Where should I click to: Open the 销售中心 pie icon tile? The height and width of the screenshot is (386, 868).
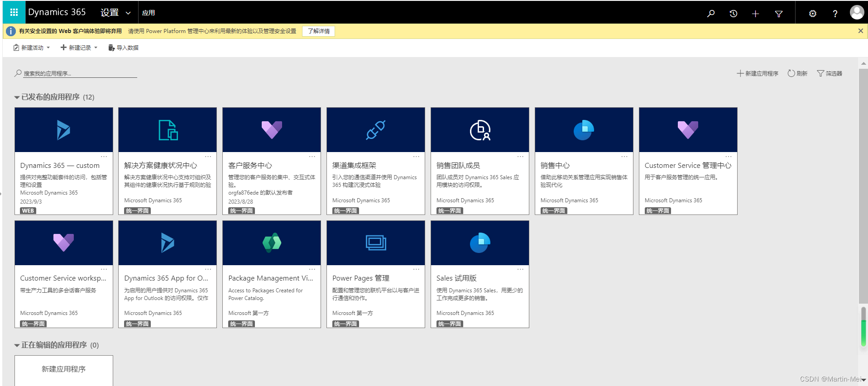[584, 130]
